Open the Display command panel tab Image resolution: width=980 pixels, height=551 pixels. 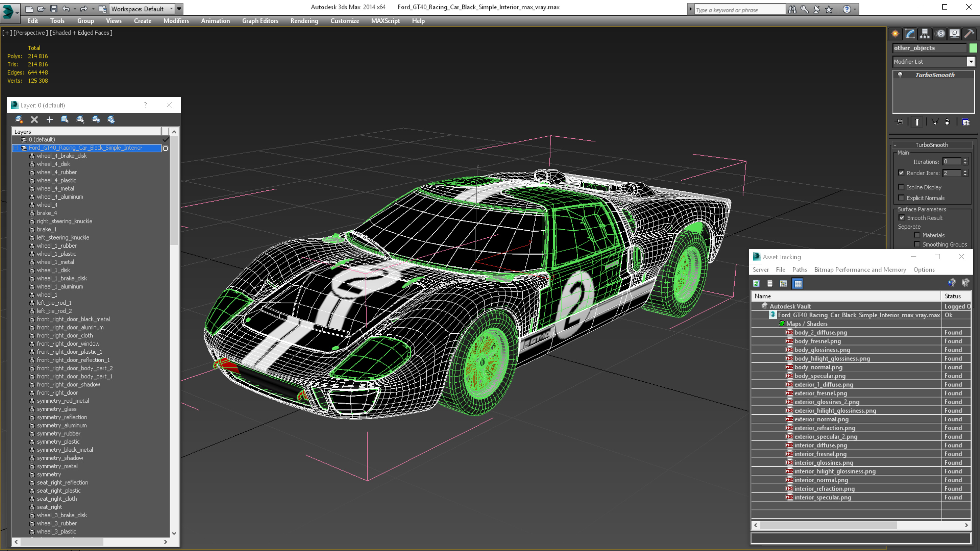[x=954, y=33]
